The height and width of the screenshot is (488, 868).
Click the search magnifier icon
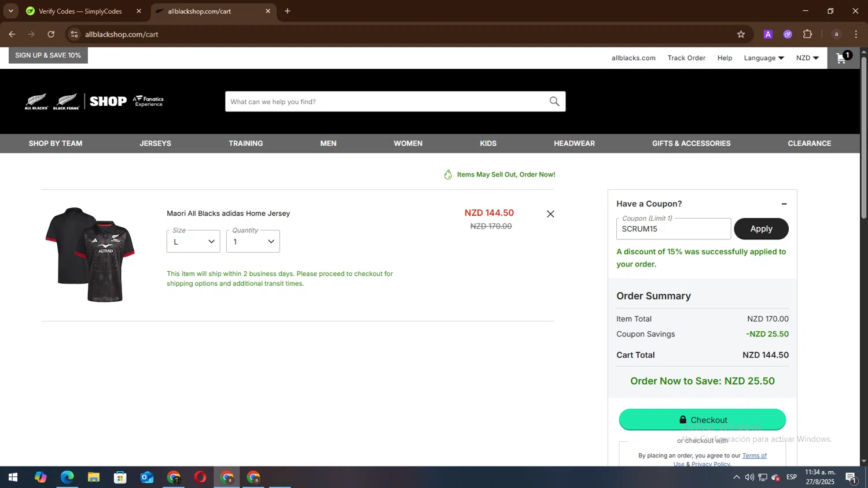tap(554, 102)
